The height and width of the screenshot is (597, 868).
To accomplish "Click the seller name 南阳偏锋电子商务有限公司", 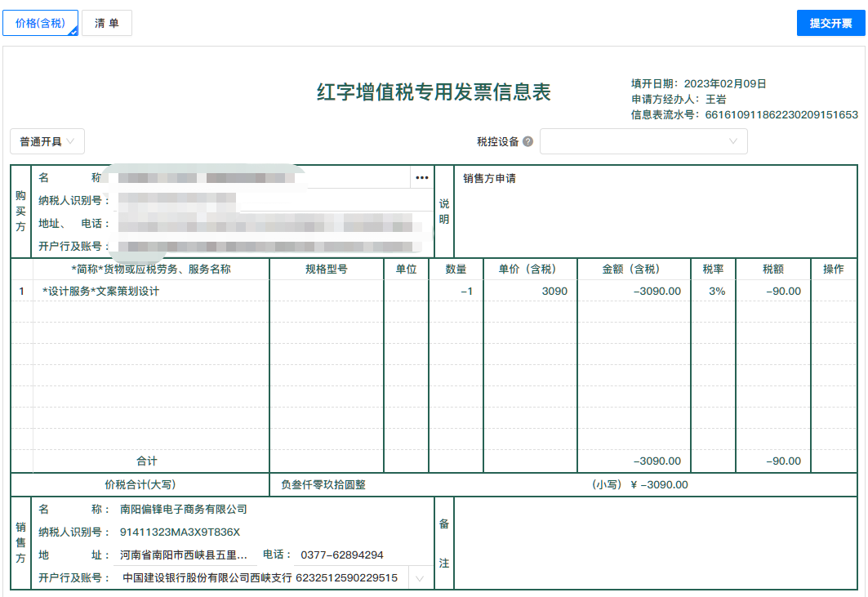I will pyautogui.click(x=183, y=509).
